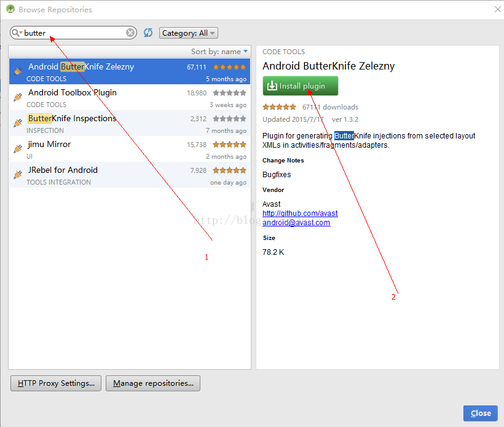Open Manage repositories dialog
504x427 pixels.
coord(153,383)
